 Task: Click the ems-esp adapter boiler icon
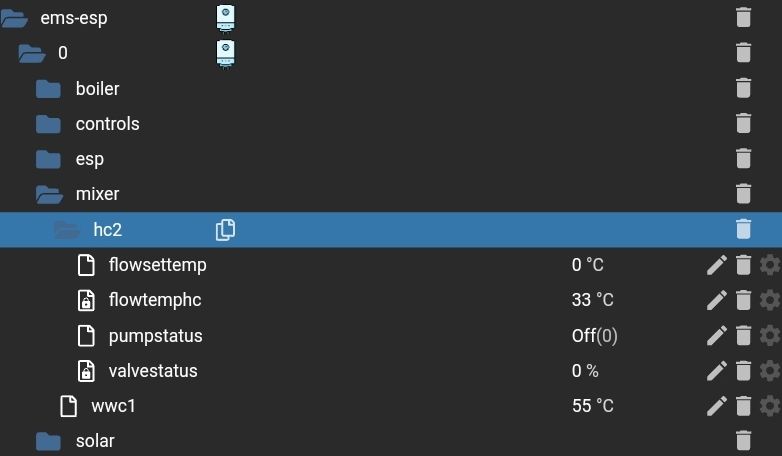tap(225, 18)
